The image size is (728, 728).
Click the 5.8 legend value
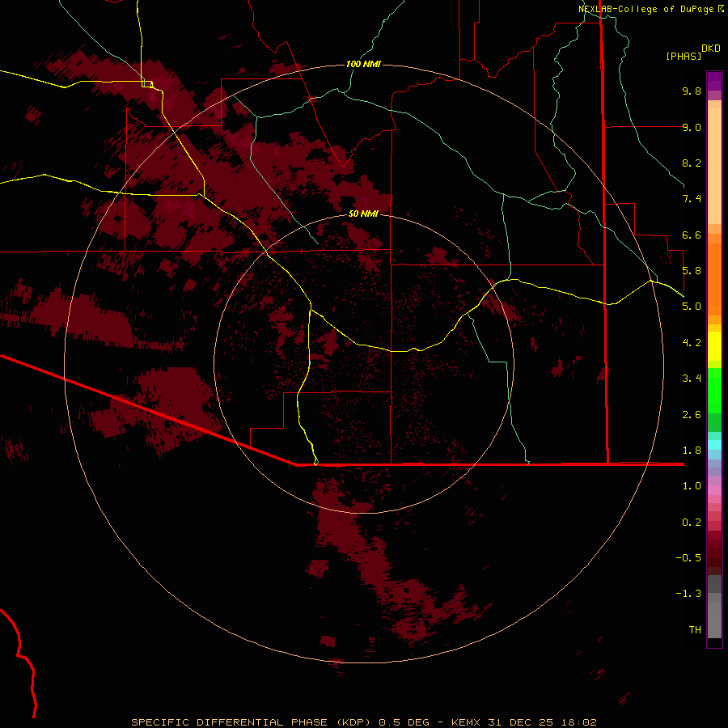pos(692,271)
